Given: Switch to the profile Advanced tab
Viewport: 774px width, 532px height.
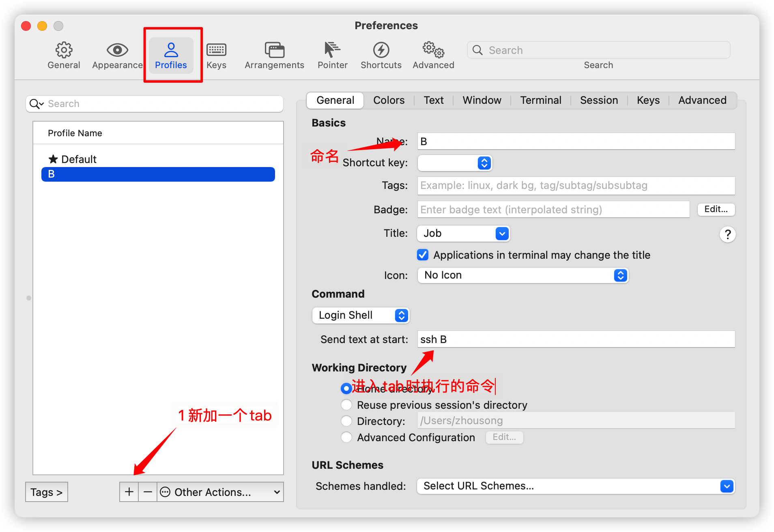Looking at the screenshot, I should pos(702,101).
